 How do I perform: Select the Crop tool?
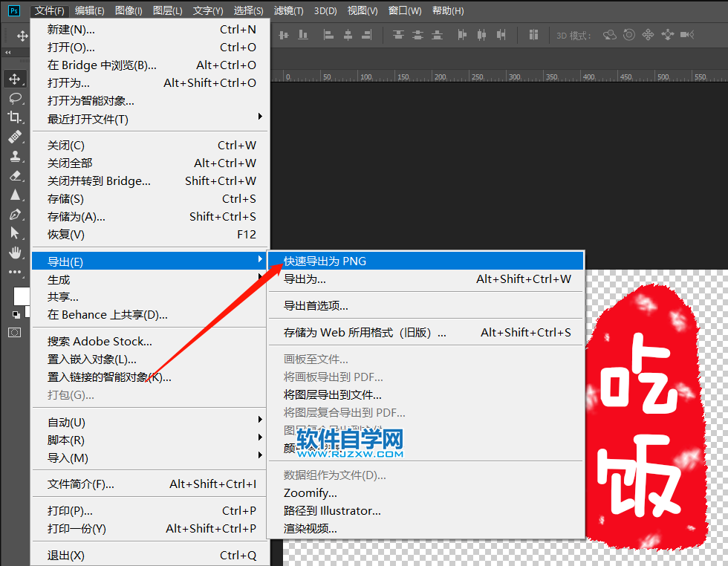tap(15, 117)
